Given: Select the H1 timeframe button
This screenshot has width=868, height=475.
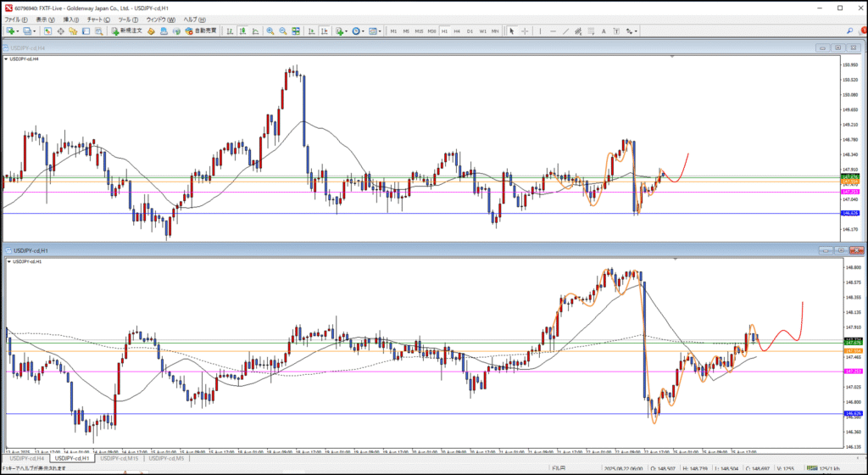Looking at the screenshot, I should coord(444,31).
